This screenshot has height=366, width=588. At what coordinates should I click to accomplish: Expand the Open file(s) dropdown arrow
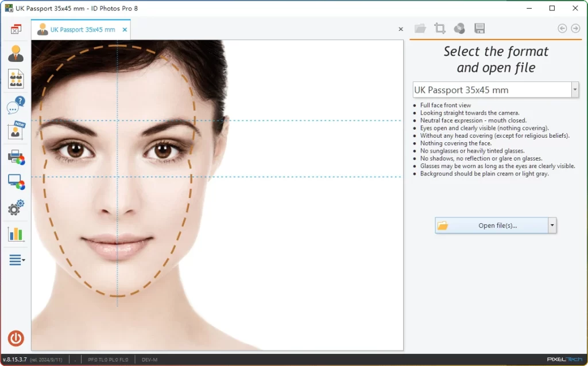click(552, 225)
